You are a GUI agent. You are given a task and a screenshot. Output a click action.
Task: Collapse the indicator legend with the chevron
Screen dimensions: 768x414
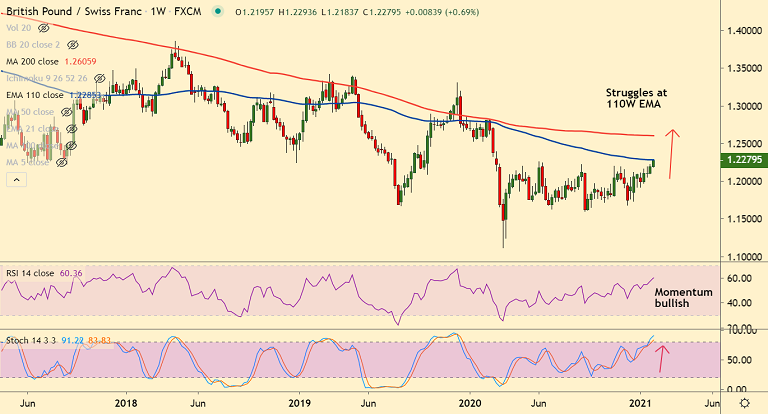(x=16, y=180)
